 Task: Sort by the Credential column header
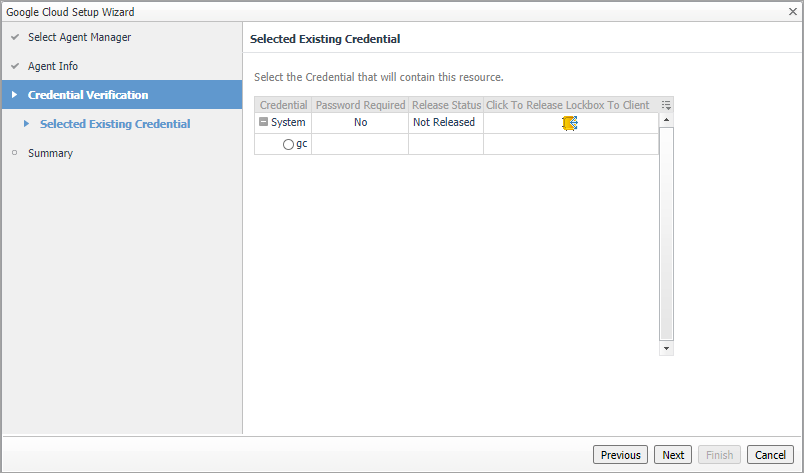[283, 105]
